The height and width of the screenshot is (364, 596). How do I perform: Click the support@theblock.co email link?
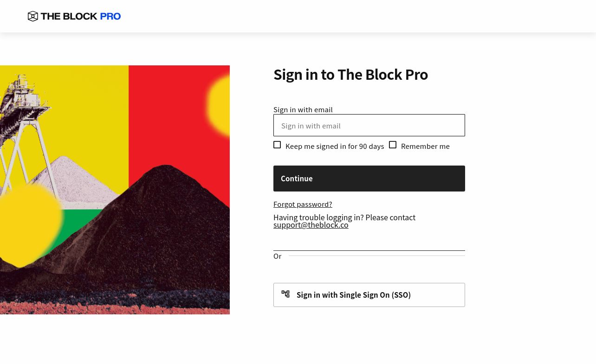tap(311, 225)
